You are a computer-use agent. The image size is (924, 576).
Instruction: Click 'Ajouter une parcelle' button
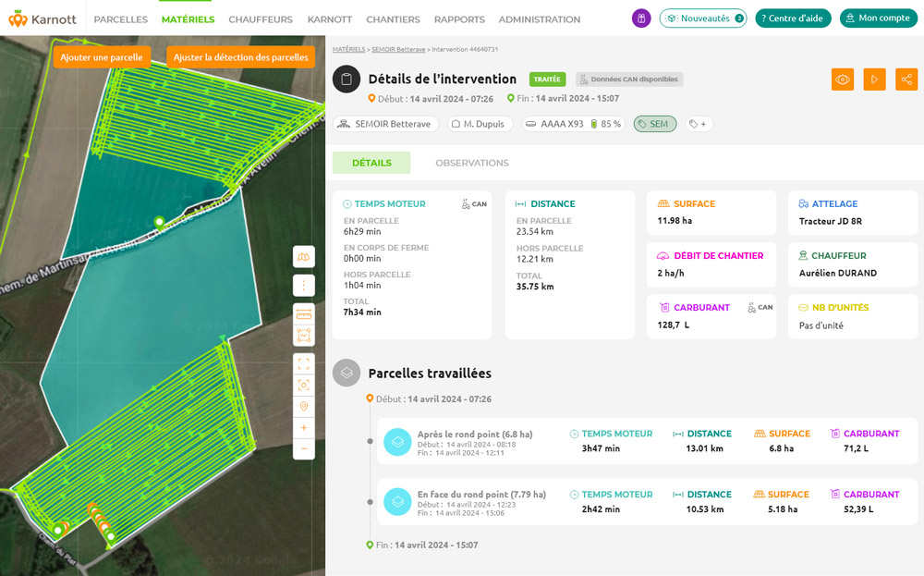[x=102, y=57]
